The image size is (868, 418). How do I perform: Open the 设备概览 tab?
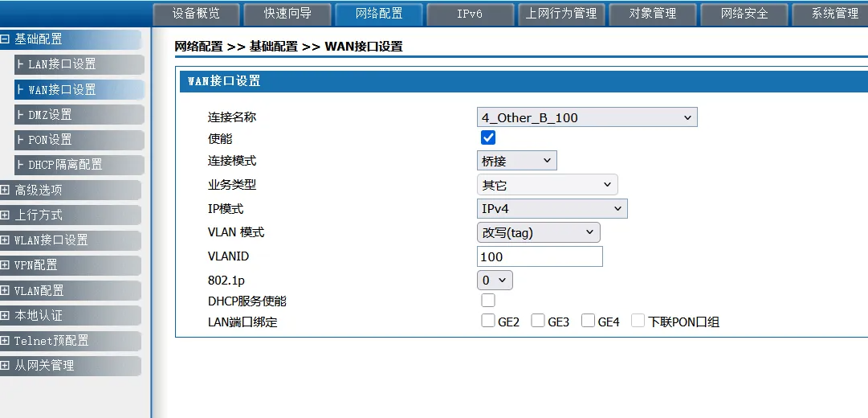pyautogui.click(x=196, y=14)
